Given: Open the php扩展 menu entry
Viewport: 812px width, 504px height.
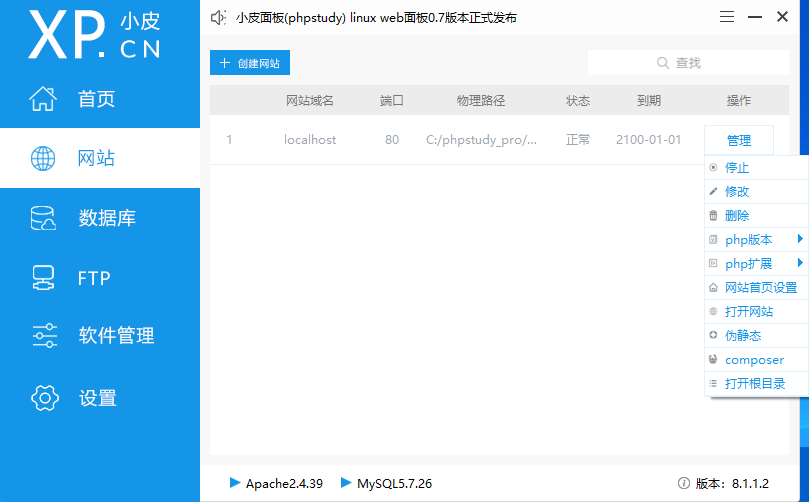Looking at the screenshot, I should (x=757, y=263).
